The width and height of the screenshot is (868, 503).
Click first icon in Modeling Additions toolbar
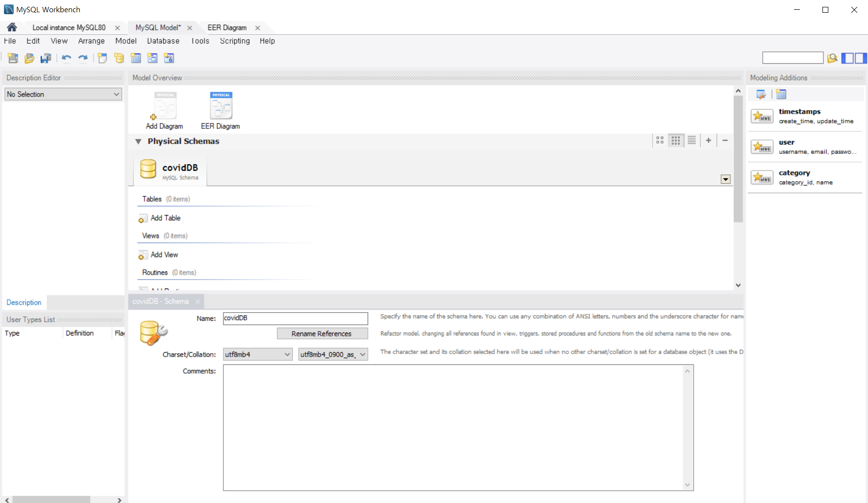[761, 95]
